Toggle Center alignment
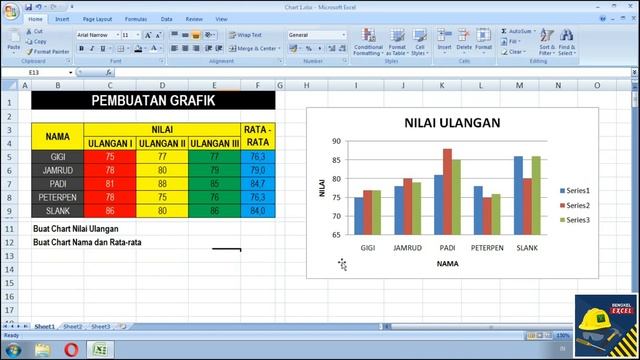The width and height of the screenshot is (640, 360). (x=185, y=49)
